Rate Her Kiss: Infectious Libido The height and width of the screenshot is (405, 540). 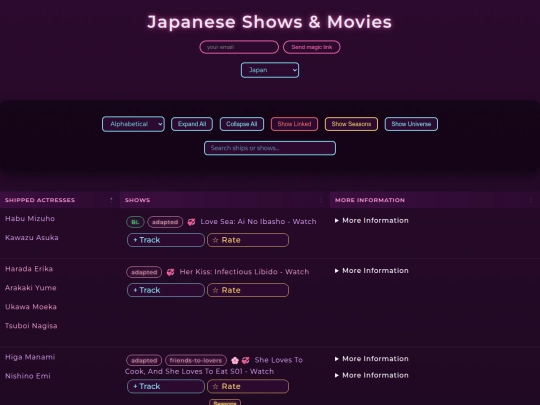click(x=248, y=290)
